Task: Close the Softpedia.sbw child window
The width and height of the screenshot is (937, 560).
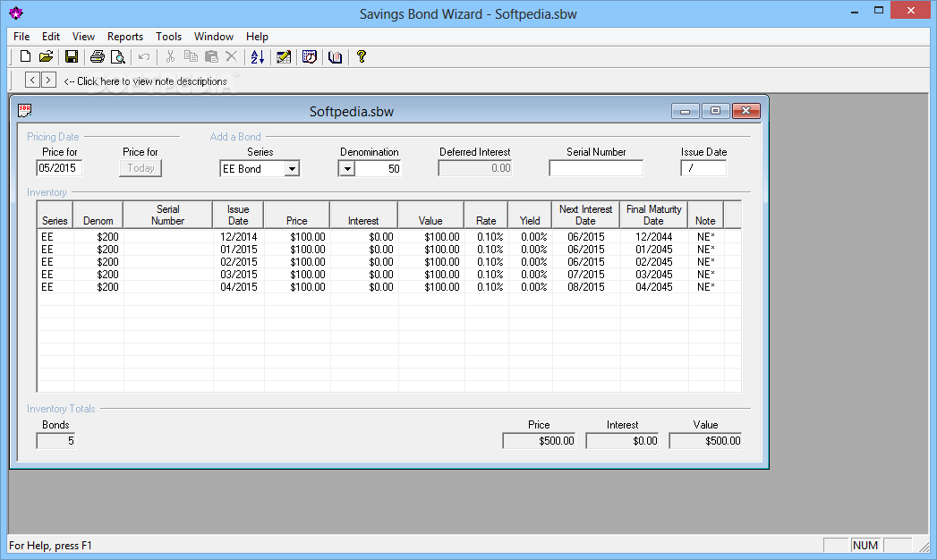Action: pyautogui.click(x=745, y=111)
